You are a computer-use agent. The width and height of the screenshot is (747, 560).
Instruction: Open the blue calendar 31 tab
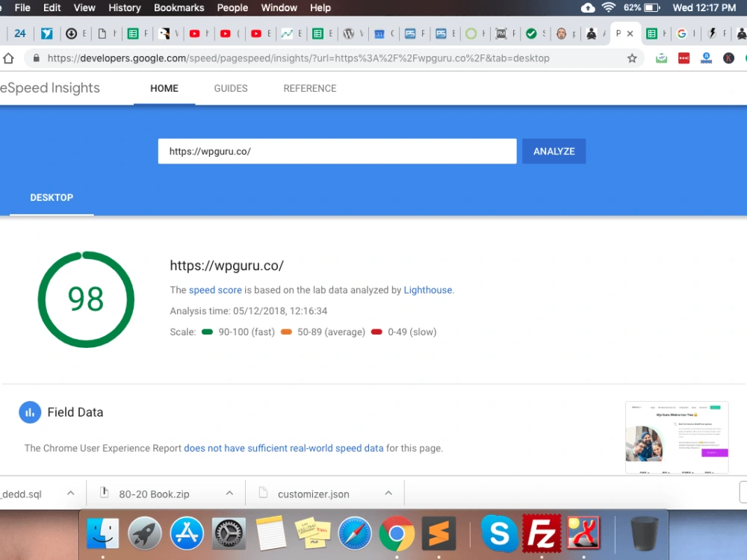[x=379, y=34]
